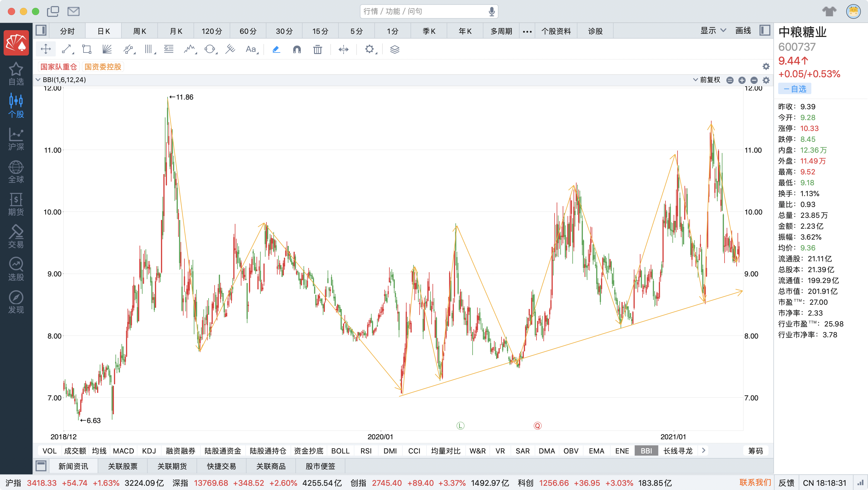
Task: Select the trend line drawing tool
Action: coord(66,49)
